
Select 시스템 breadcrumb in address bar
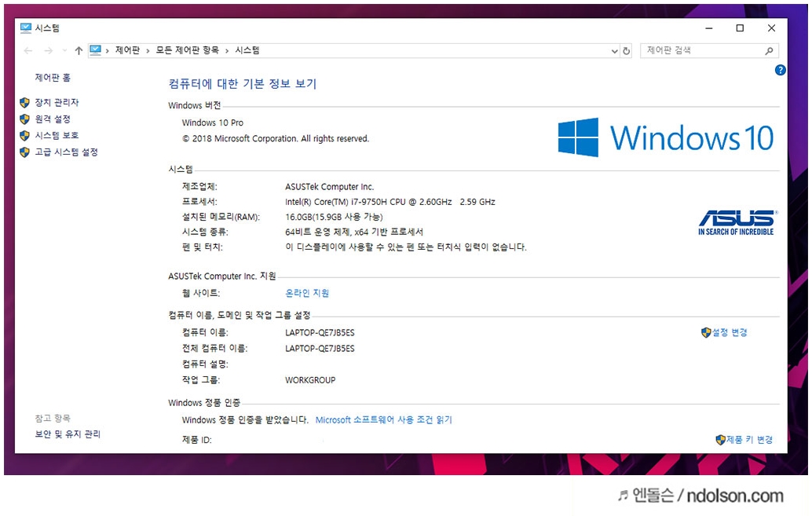pos(247,50)
